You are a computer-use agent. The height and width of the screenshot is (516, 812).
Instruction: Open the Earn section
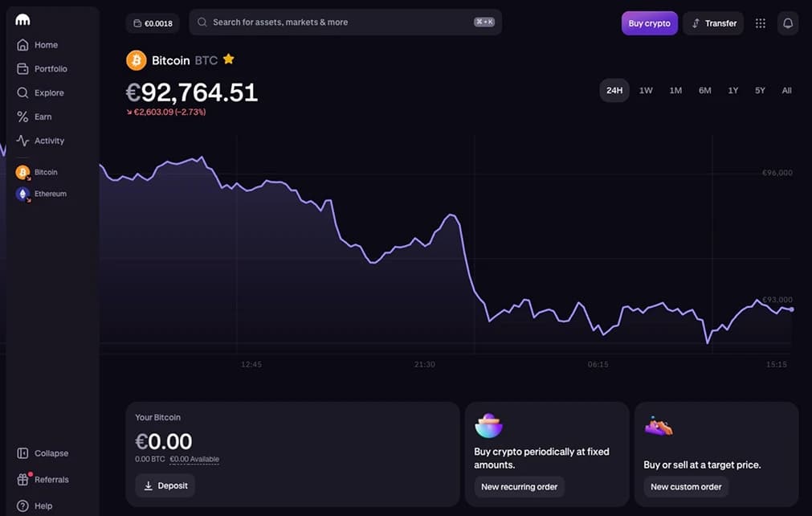point(35,117)
